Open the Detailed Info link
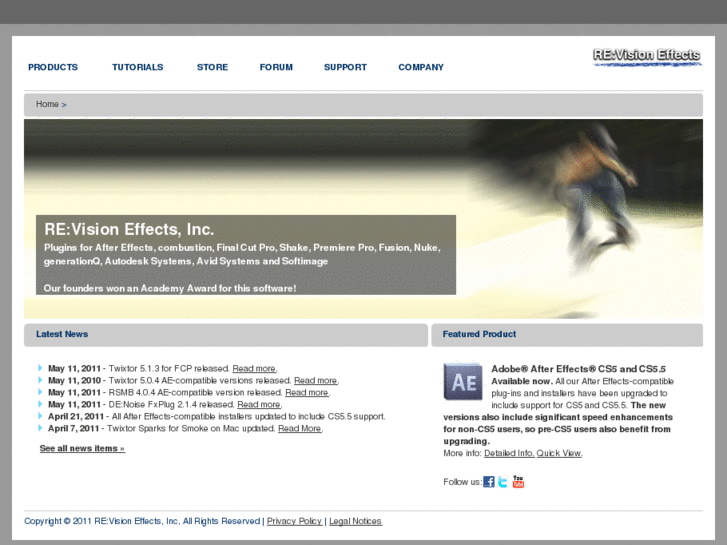The height and width of the screenshot is (545, 727). 509,453
